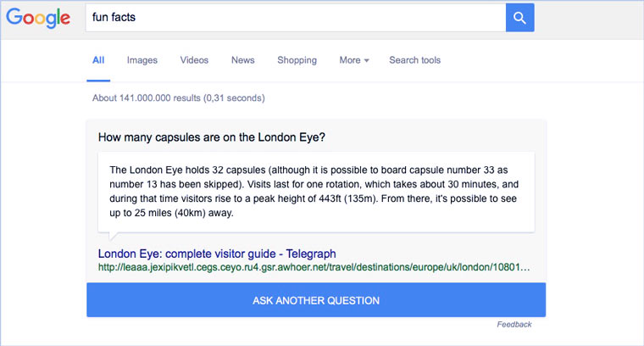The width and height of the screenshot is (644, 346).
Task: Go to the Google logo homepage
Action: [37, 19]
